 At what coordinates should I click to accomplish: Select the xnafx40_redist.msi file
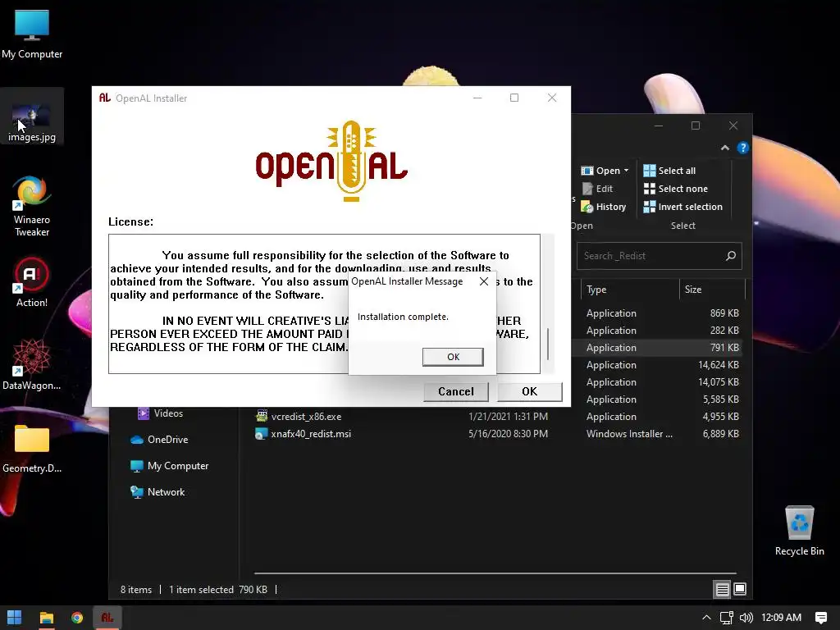[311, 434]
